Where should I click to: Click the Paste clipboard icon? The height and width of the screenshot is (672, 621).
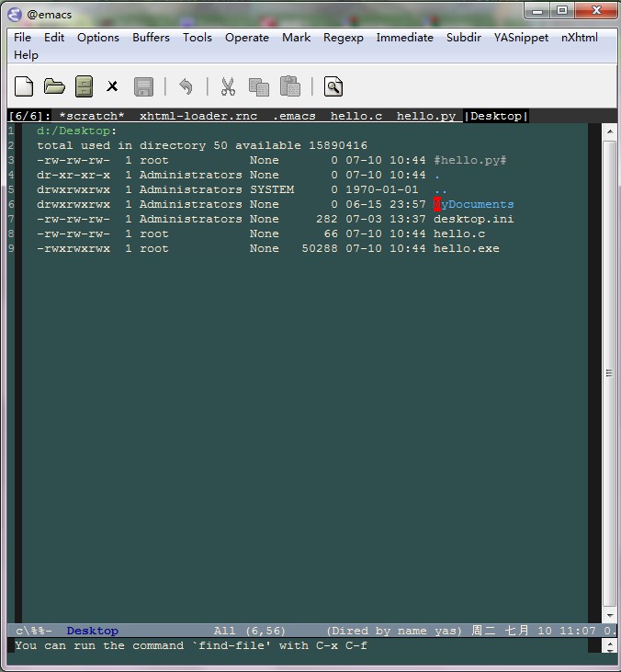click(x=290, y=86)
